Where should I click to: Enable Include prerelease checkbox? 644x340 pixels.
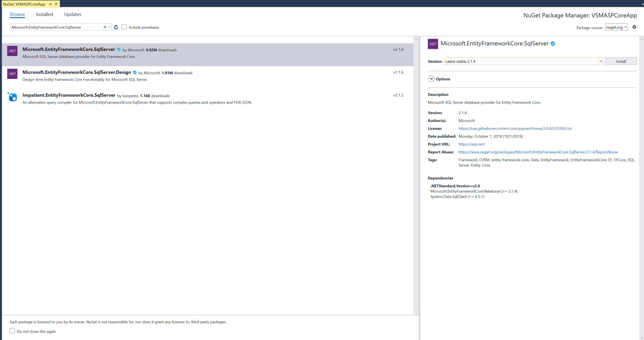click(124, 27)
